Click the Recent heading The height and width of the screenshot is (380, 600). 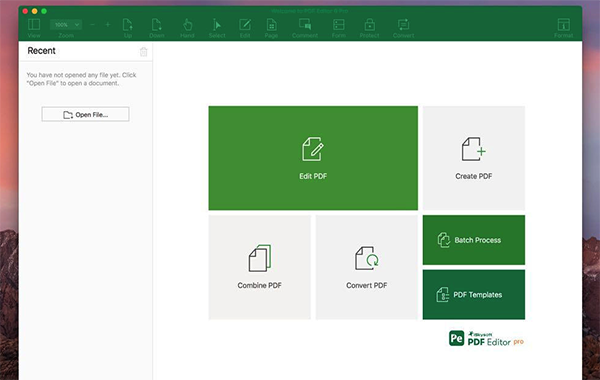(41, 51)
